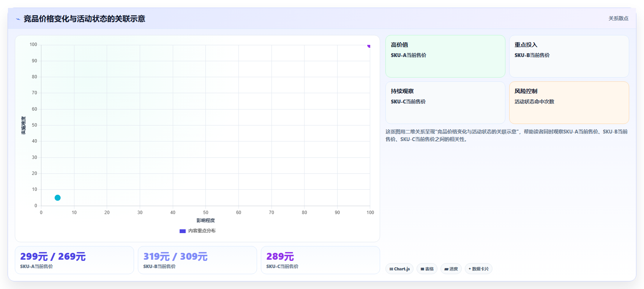Click the 319元 / 309元 price value
This screenshot has height=289, width=644.
[x=175, y=257]
